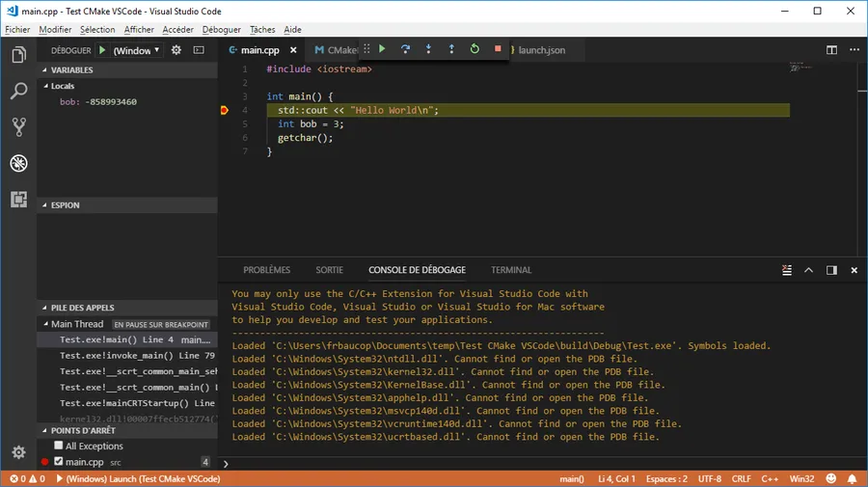Change indentation via Espaces : 2
The width and height of the screenshot is (868, 487).
pyautogui.click(x=666, y=478)
